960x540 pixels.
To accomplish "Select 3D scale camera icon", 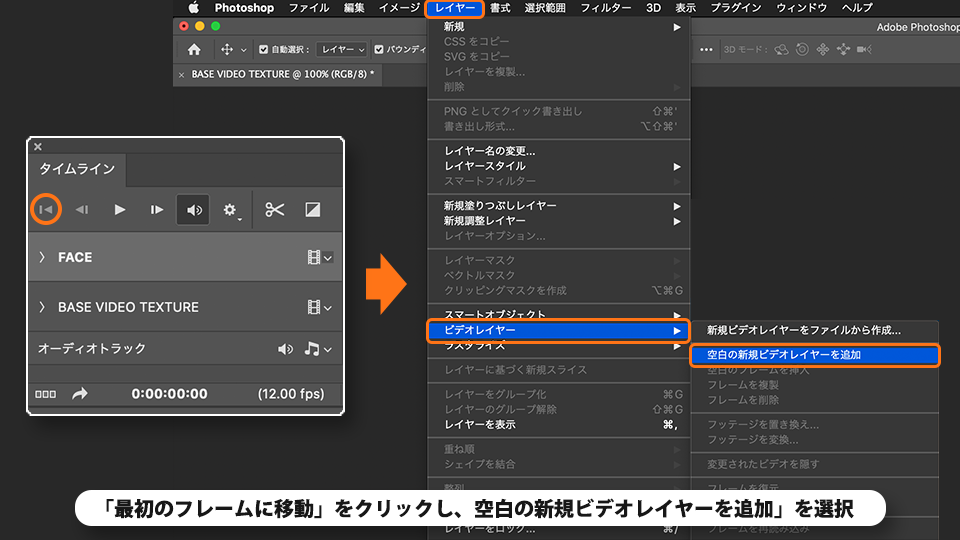I will point(864,50).
